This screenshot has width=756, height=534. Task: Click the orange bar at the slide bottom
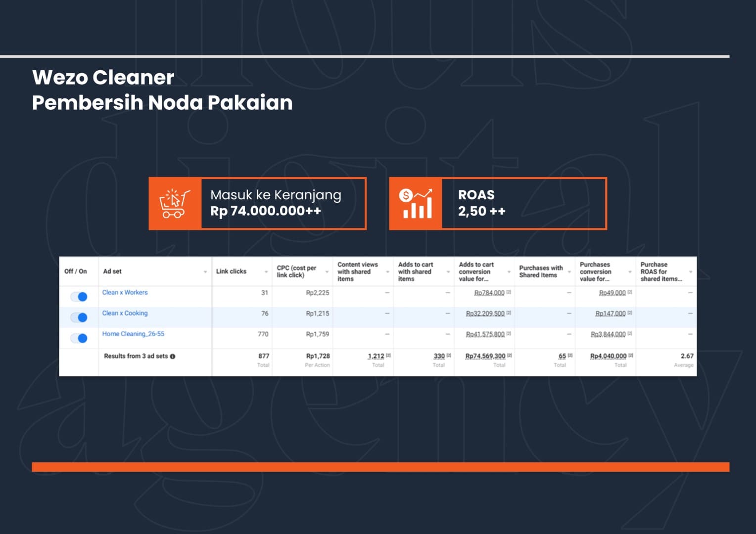(x=380, y=467)
